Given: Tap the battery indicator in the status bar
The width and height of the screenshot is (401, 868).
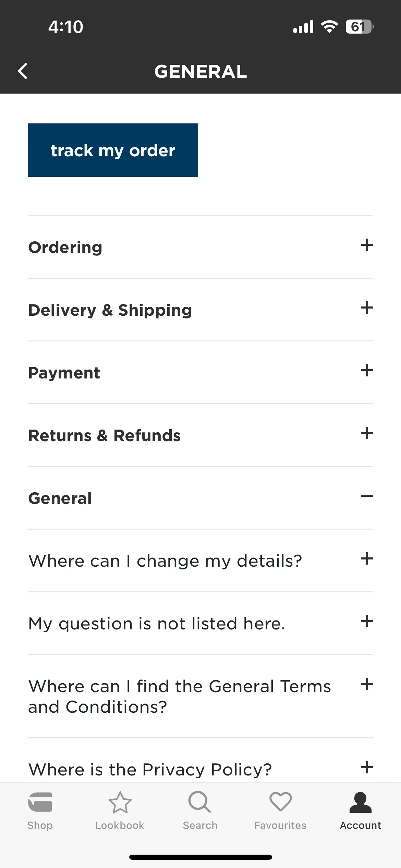Looking at the screenshot, I should pos(360,27).
